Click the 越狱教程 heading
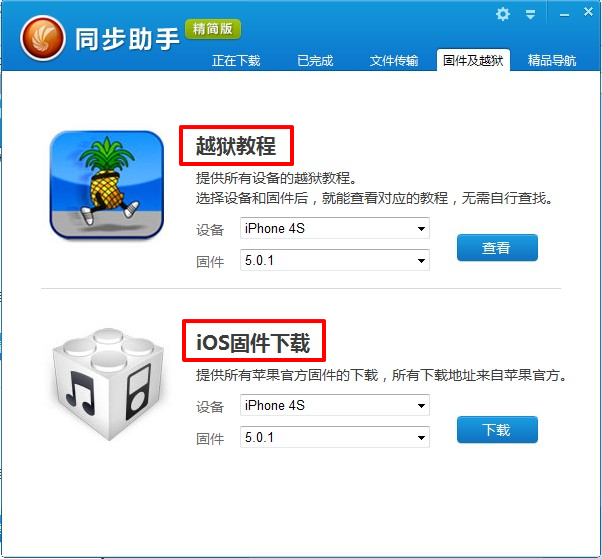 tap(236, 146)
